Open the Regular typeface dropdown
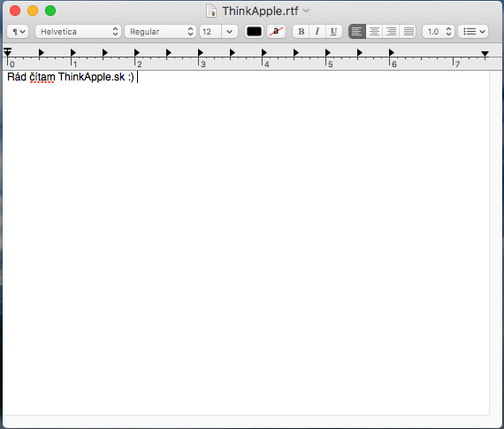Screen dimensions: 504x429 click(160, 32)
